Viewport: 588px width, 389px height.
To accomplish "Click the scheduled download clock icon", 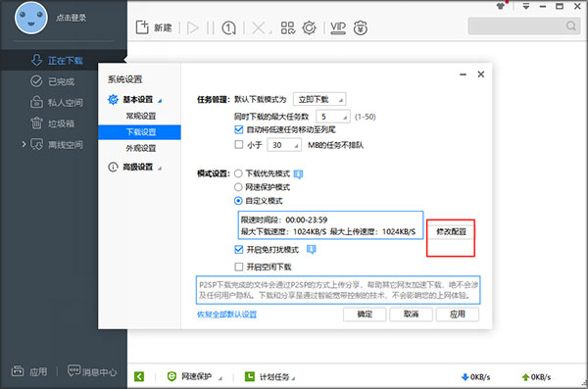I will click(x=228, y=27).
